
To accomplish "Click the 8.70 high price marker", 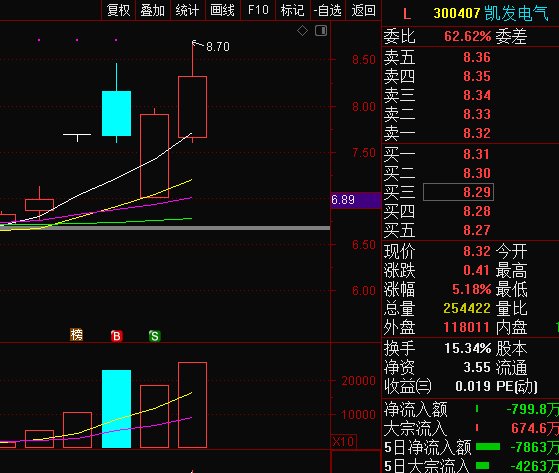I will click(218, 47).
